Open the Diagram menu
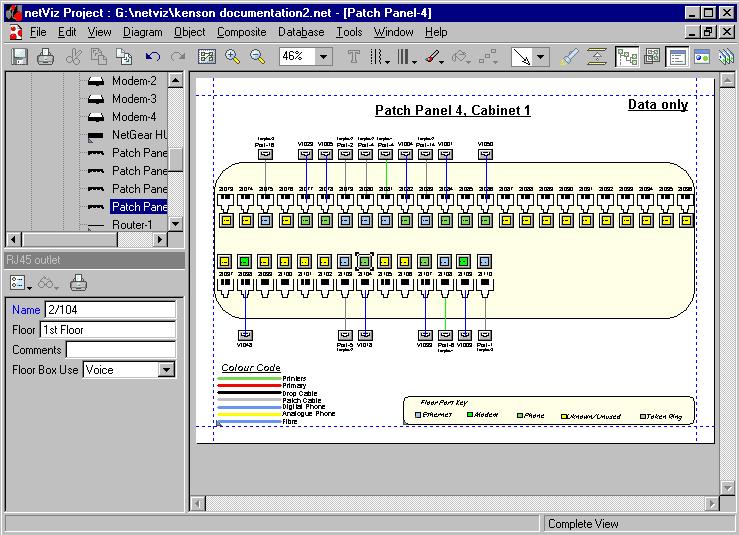Screen dimensions: 739x535 142,32
